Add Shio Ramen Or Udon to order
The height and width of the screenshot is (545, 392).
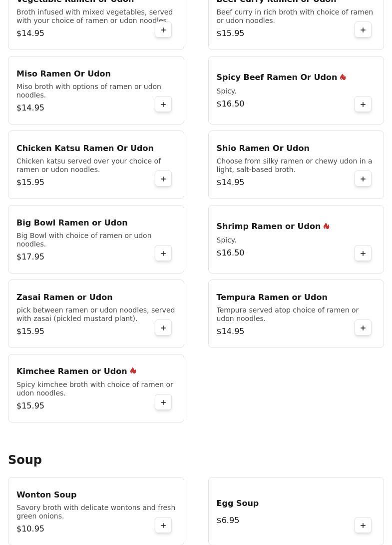pos(363,179)
